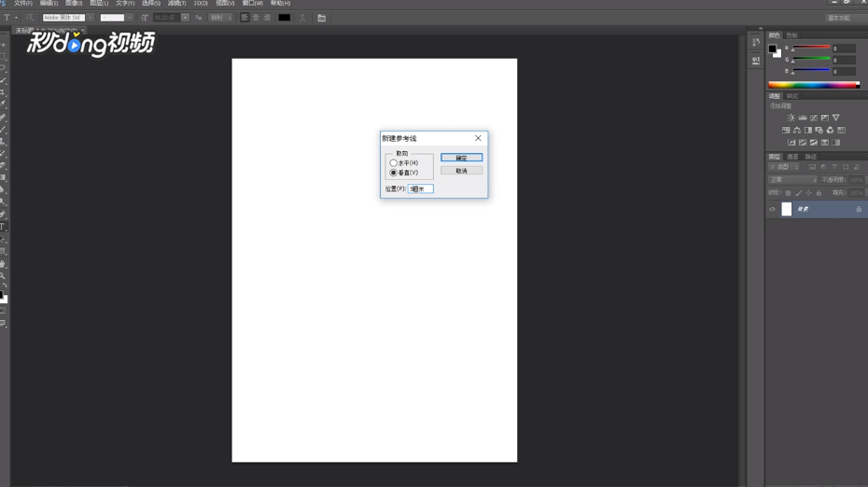Close the 新建参考线 dialog
Image resolution: width=868 pixels, height=487 pixels.
tap(478, 138)
